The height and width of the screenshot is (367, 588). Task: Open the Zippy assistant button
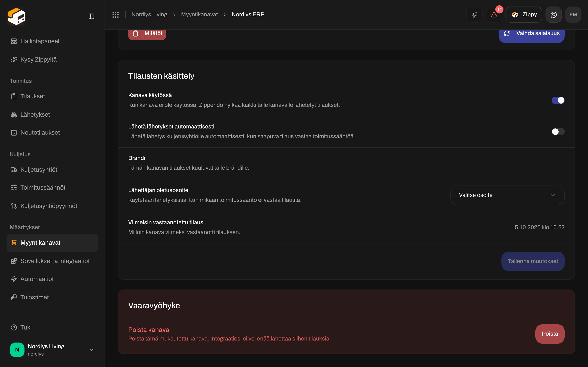pyautogui.click(x=524, y=14)
